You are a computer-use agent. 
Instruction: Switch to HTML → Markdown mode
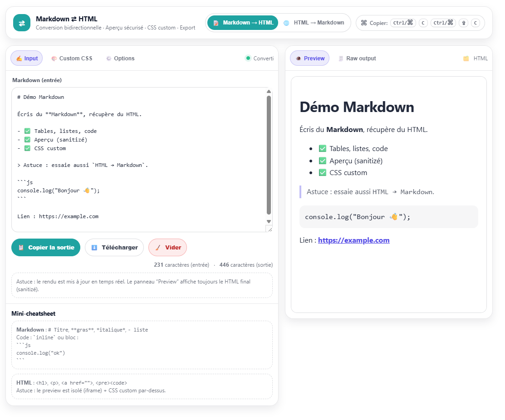[314, 23]
